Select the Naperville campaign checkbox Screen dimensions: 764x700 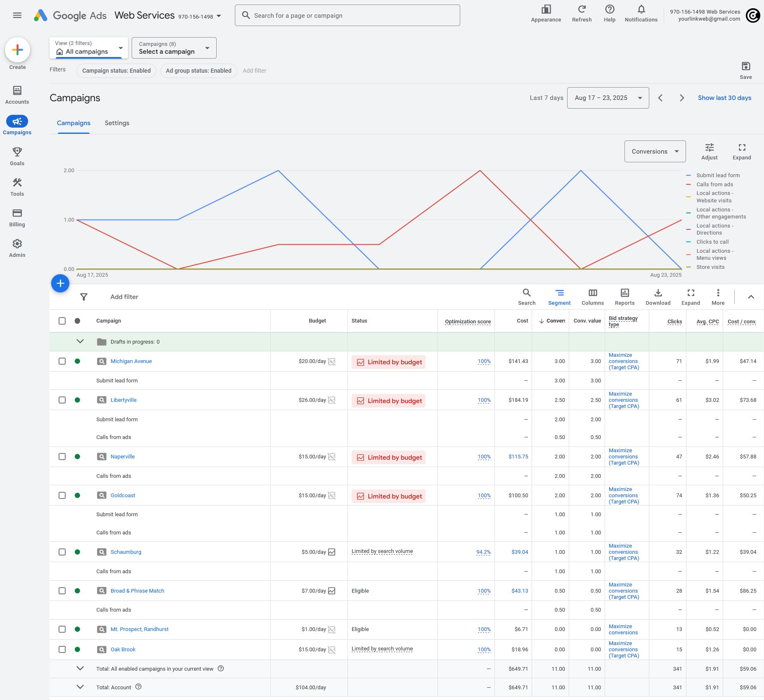click(62, 457)
